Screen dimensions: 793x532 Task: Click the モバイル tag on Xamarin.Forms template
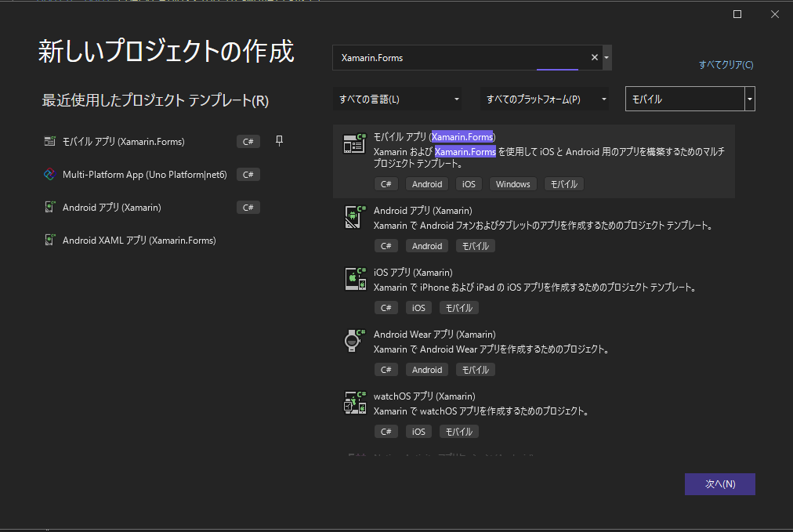pos(564,184)
